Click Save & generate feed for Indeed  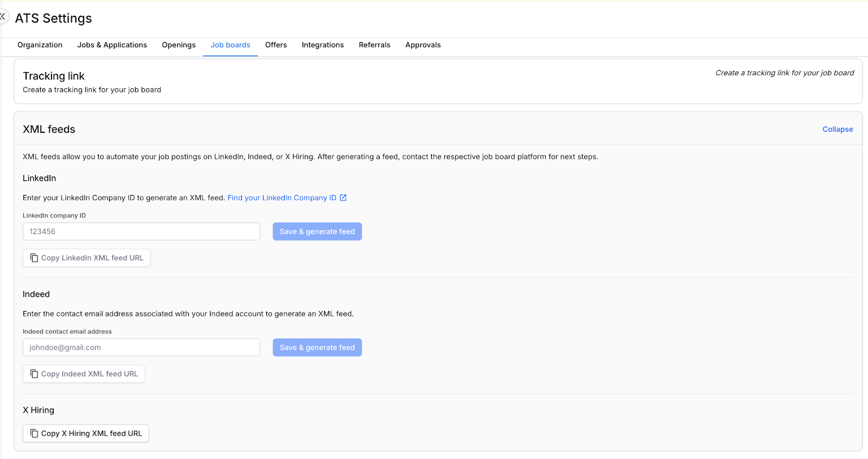point(317,347)
